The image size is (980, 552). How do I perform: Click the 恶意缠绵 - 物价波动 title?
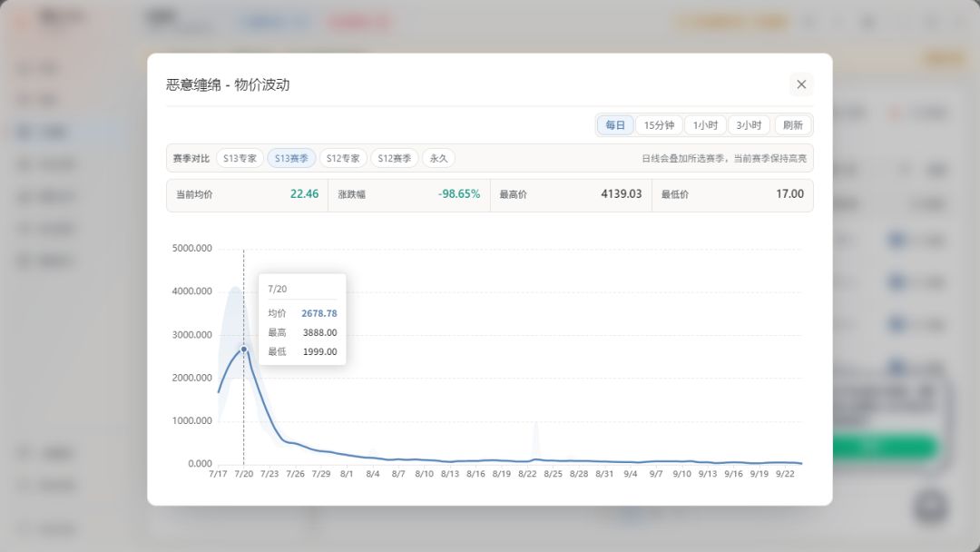coord(228,84)
